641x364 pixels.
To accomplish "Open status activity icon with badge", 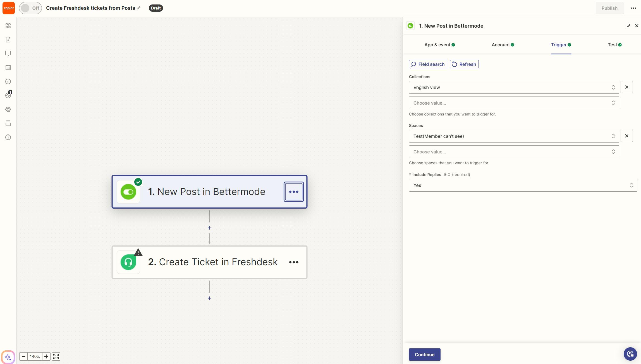I will pyautogui.click(x=8, y=95).
